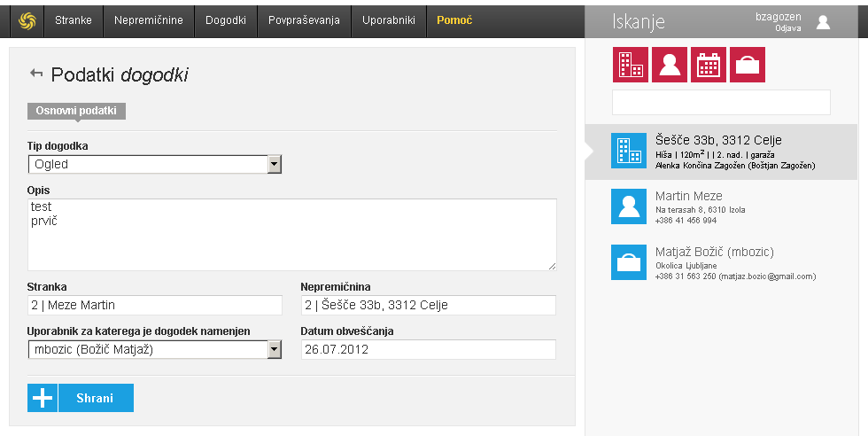Open the Uporabnik za katerega dropdown
Image resolution: width=868 pixels, height=436 pixels.
[x=274, y=349]
